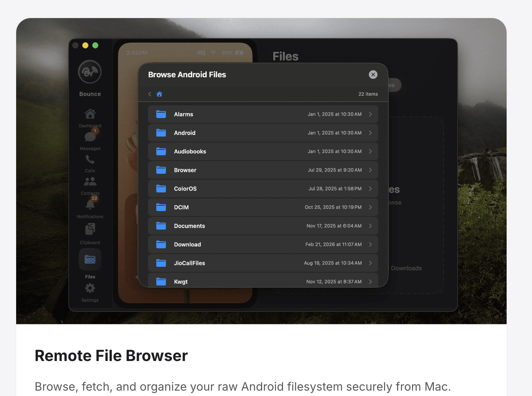Expand ColorOS row chevron
This screenshot has width=532, height=396.
[370, 188]
